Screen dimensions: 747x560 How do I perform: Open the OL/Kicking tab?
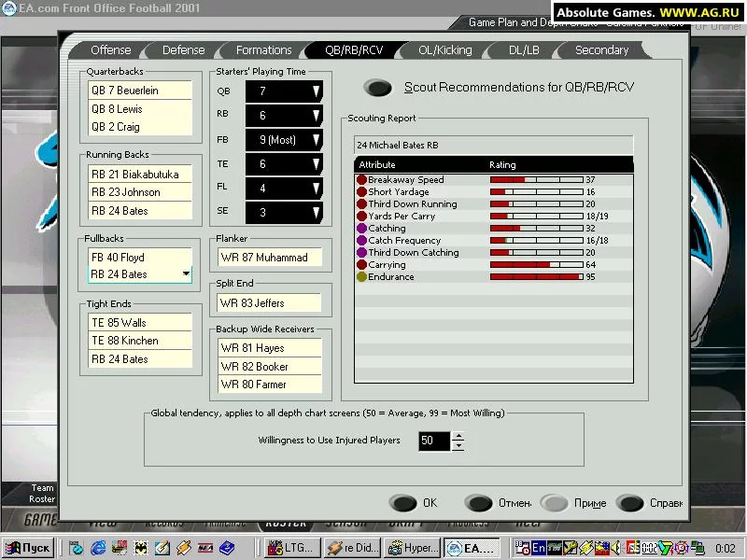445,50
